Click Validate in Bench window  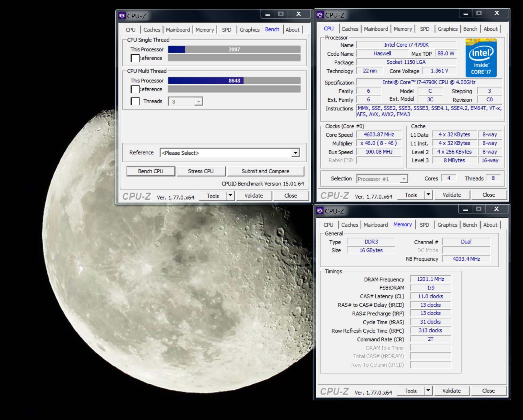254,196
